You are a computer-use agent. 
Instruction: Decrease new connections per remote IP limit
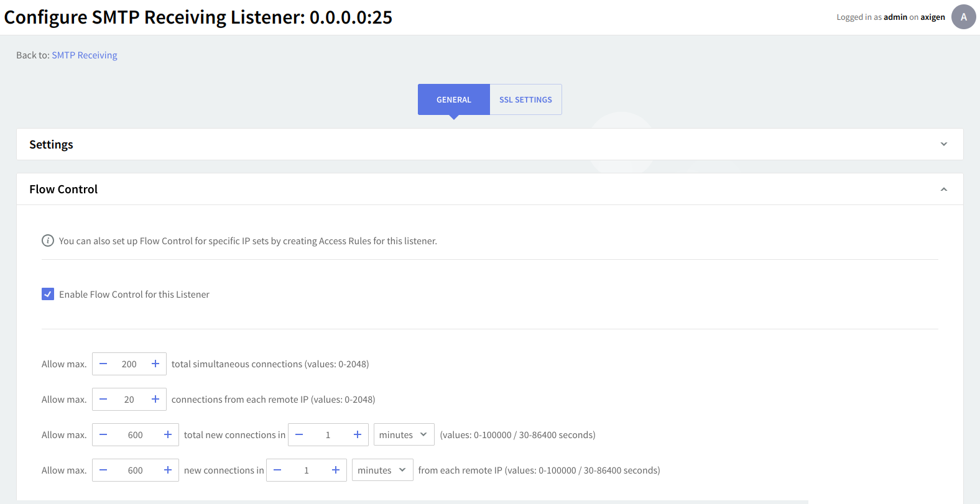coord(103,470)
